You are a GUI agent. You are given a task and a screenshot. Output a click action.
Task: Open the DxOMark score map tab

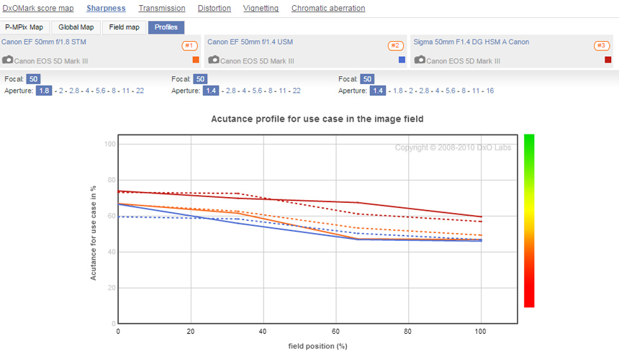38,8
